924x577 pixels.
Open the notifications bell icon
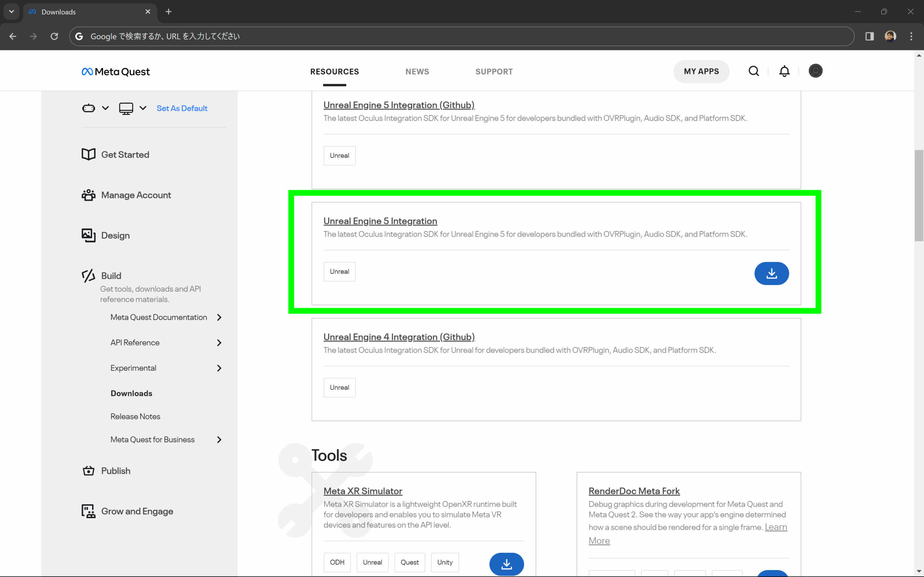tap(784, 71)
